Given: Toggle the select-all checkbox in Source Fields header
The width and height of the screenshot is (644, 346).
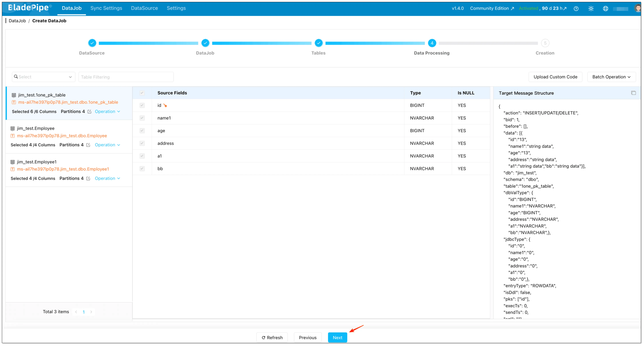Looking at the screenshot, I should 142,93.
